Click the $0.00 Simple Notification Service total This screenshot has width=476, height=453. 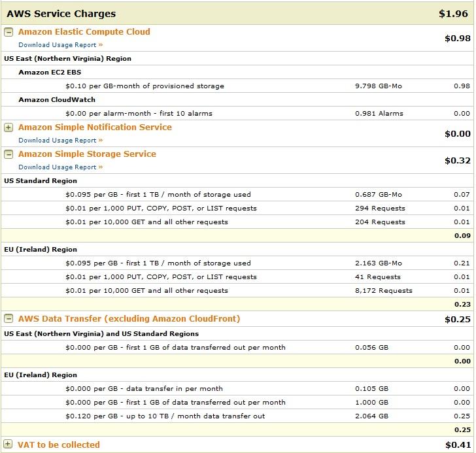point(458,134)
